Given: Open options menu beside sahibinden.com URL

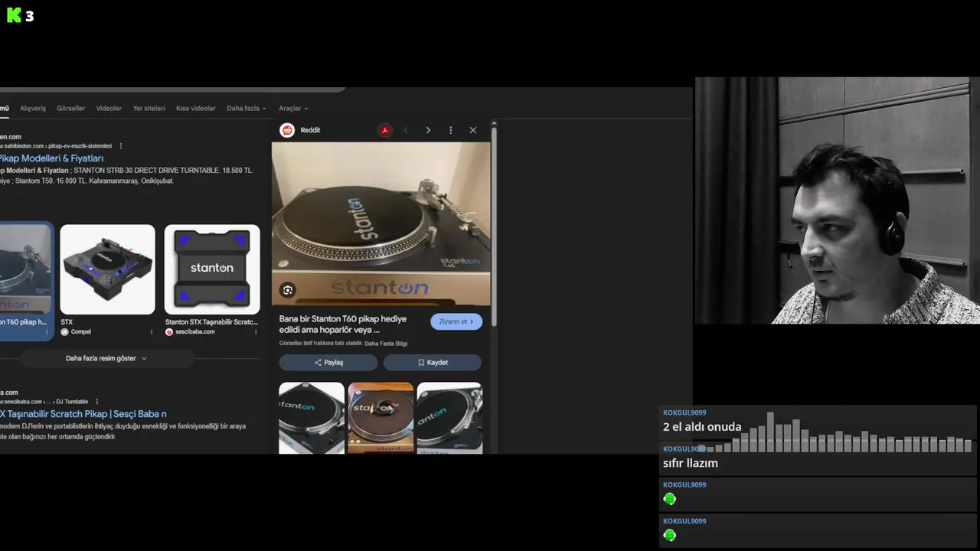Looking at the screenshot, I should point(120,146).
